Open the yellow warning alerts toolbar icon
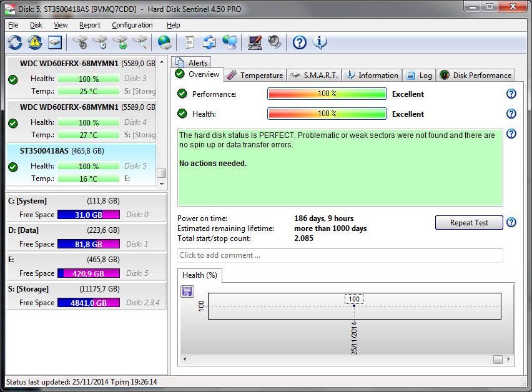The width and height of the screenshot is (532, 392). [x=34, y=42]
